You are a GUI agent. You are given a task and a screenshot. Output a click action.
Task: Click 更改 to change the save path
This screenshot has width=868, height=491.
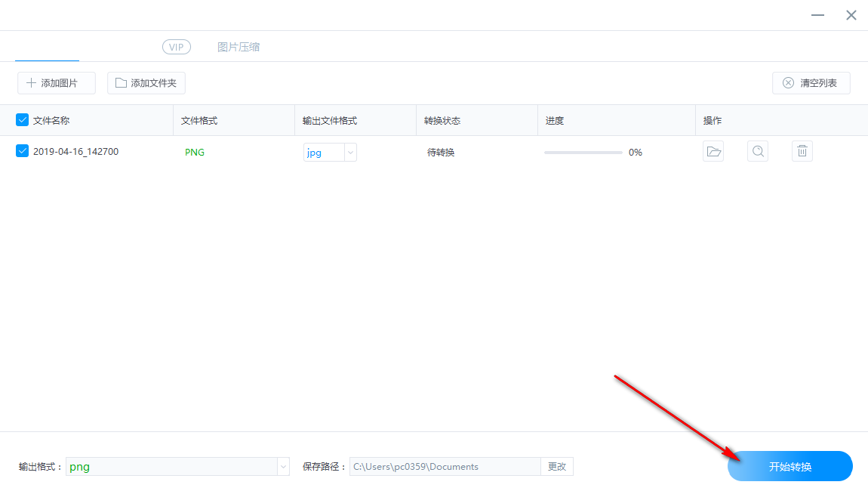point(556,466)
